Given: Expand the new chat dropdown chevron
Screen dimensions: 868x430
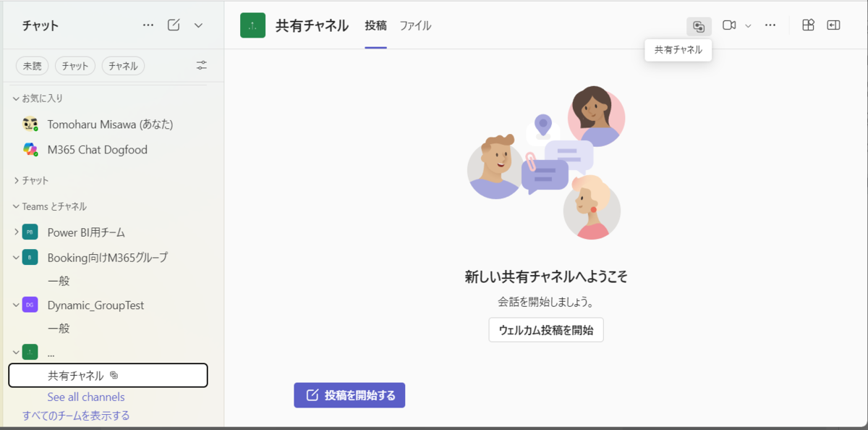Looking at the screenshot, I should click(198, 25).
